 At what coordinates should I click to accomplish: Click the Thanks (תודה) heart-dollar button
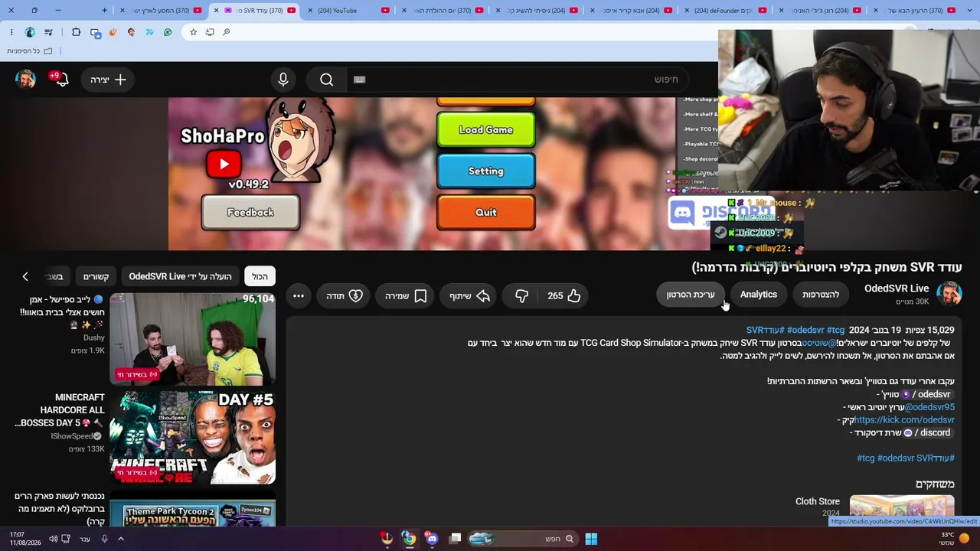345,295
